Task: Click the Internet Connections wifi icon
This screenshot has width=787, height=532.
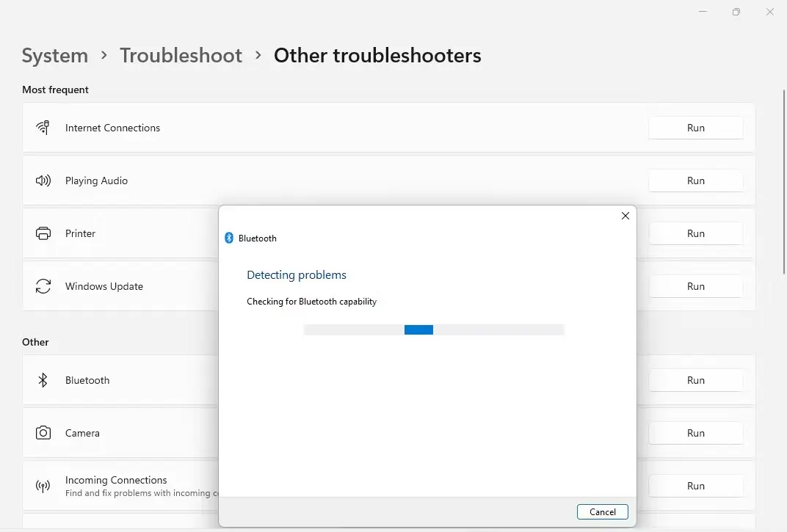Action: click(x=43, y=128)
